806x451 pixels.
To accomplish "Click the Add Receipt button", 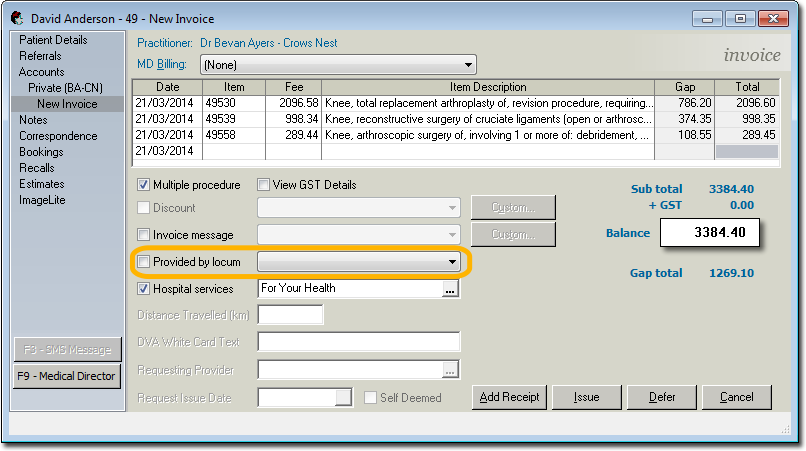I will [509, 397].
